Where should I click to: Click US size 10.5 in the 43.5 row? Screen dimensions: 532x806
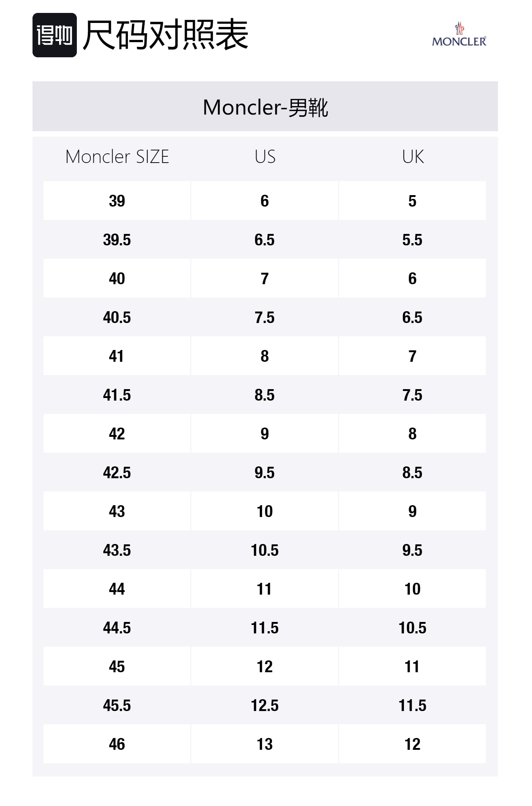click(265, 550)
